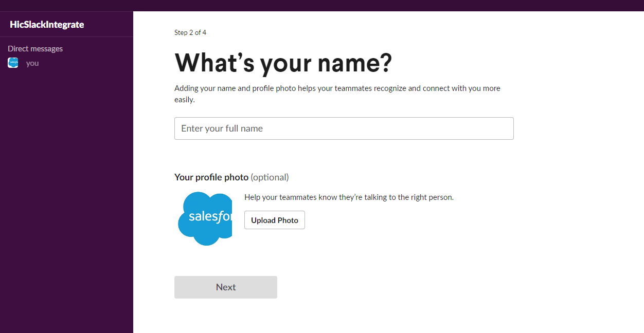Focus the Enter your full name field
Viewport: 644px width, 333px height.
344,128
